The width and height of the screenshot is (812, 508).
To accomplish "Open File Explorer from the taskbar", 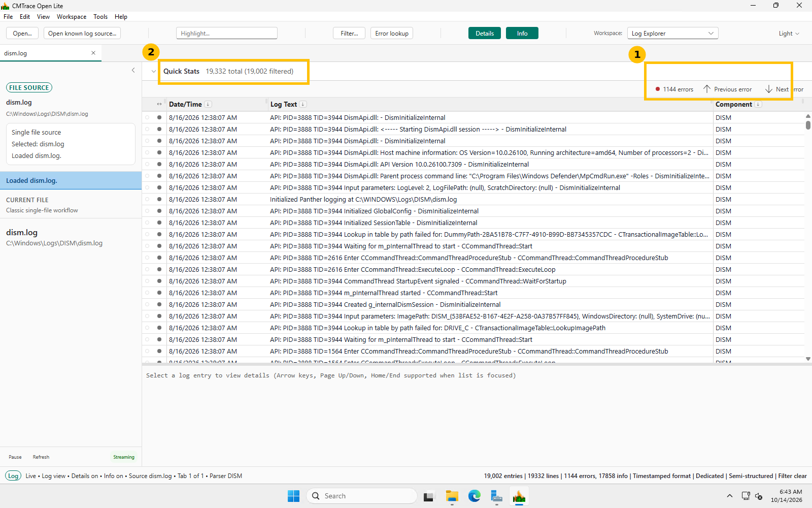I will pyautogui.click(x=452, y=496).
